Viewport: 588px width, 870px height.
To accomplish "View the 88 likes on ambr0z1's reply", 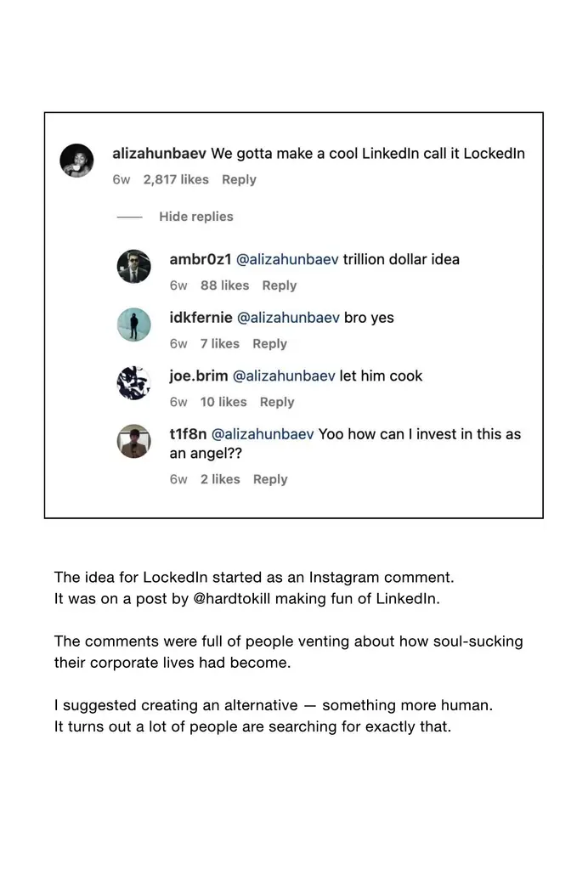I will [x=224, y=285].
